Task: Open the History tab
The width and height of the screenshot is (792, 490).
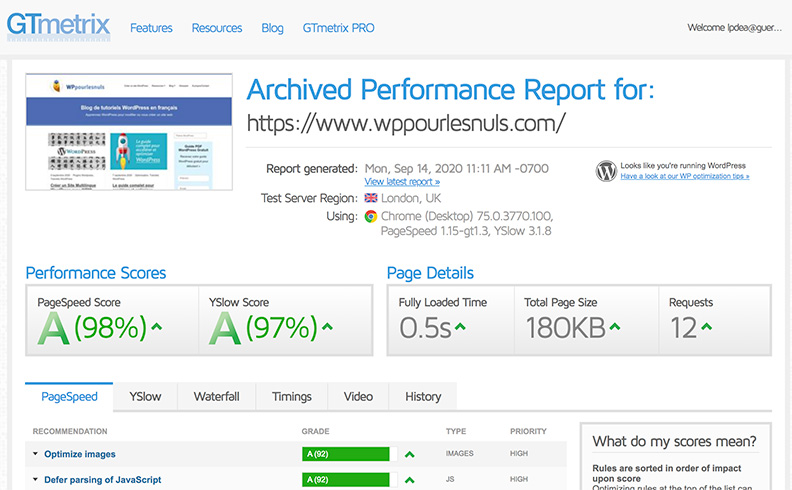Action: coord(423,397)
